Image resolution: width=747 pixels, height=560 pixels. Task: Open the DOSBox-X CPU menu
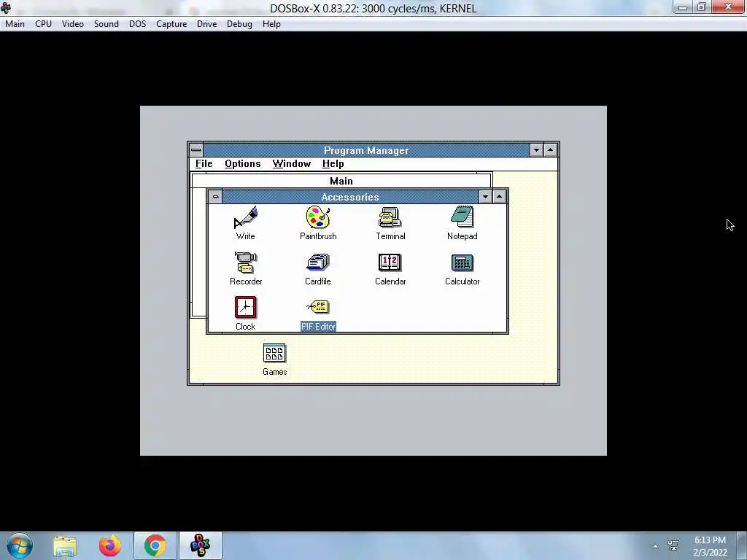(x=43, y=24)
